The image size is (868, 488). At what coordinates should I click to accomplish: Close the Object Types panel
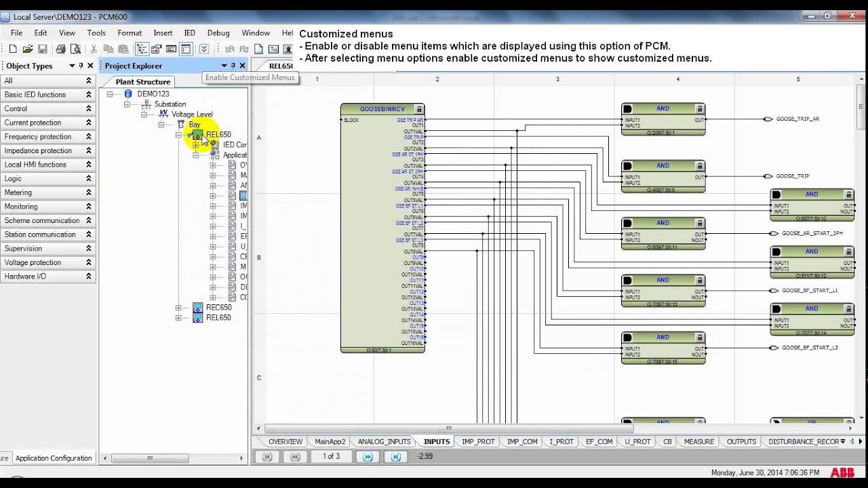90,66
